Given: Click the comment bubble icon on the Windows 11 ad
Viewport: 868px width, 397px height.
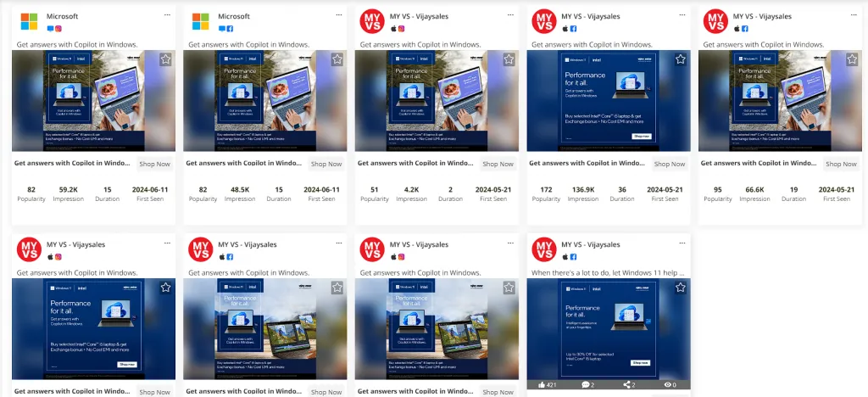Looking at the screenshot, I should click(585, 384).
